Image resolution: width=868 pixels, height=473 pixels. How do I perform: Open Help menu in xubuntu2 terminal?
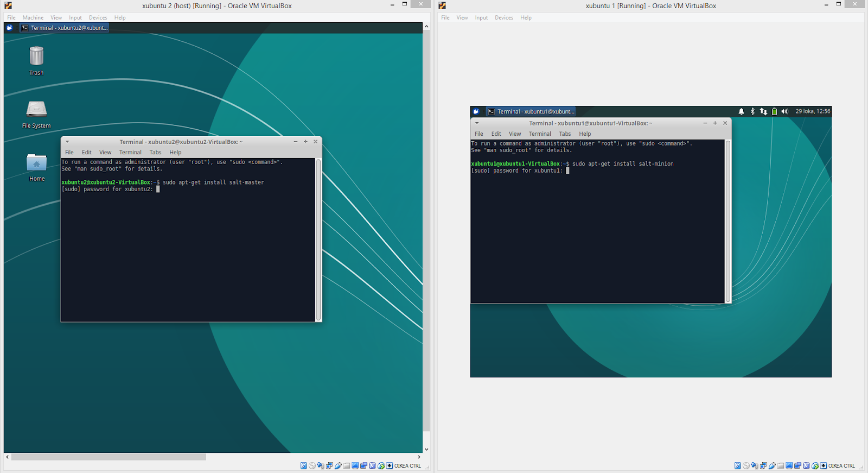pyautogui.click(x=175, y=153)
